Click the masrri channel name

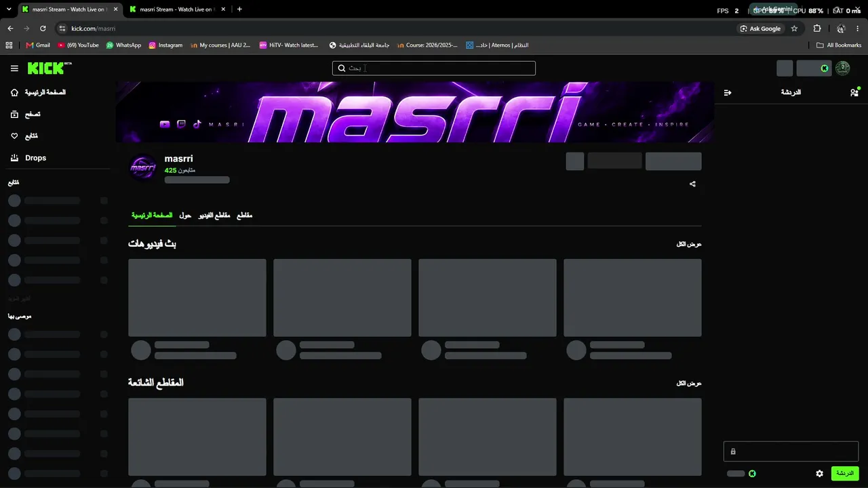point(178,159)
